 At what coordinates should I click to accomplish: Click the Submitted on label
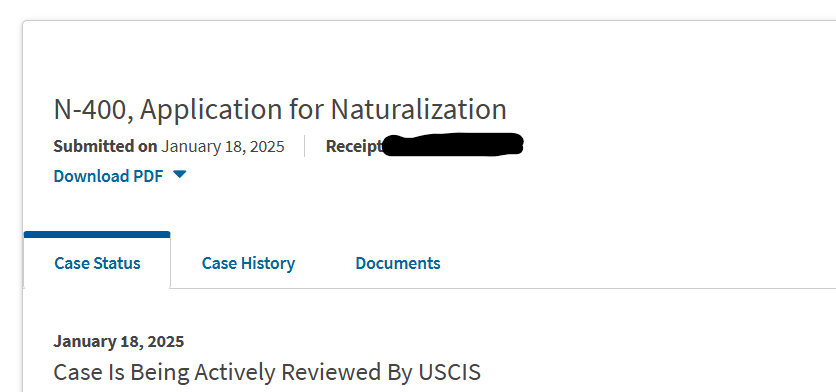coord(106,146)
